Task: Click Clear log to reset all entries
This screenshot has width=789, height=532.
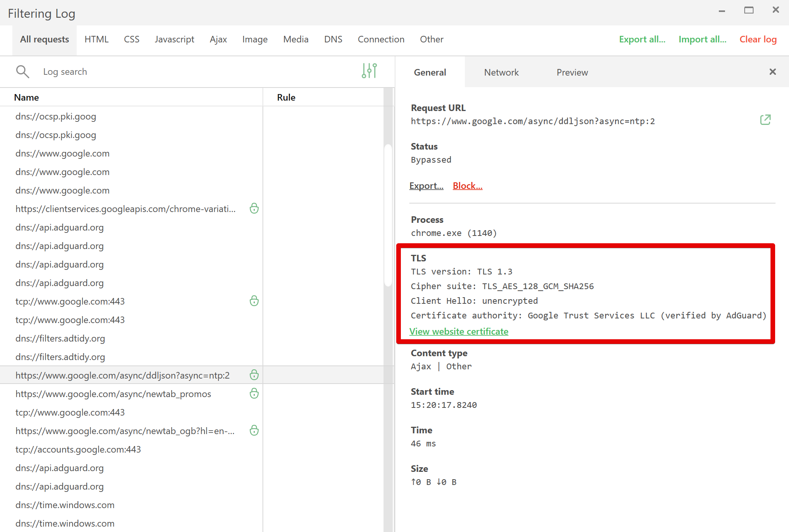Action: pyautogui.click(x=758, y=39)
